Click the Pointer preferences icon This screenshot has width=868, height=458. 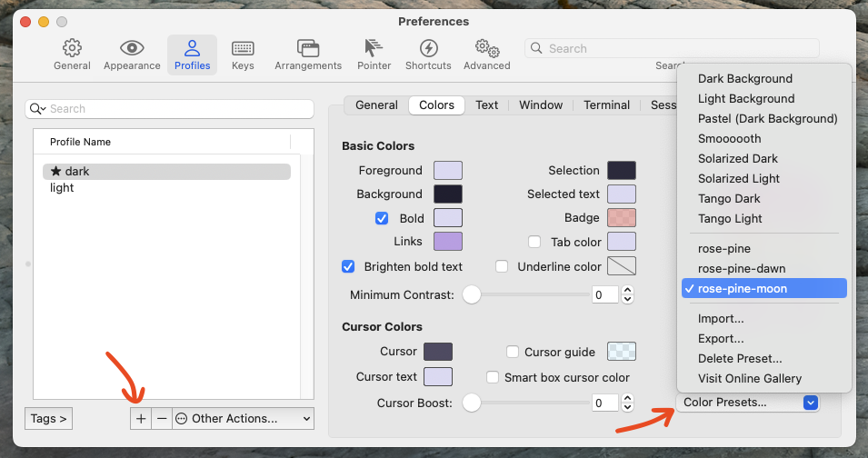click(x=374, y=55)
